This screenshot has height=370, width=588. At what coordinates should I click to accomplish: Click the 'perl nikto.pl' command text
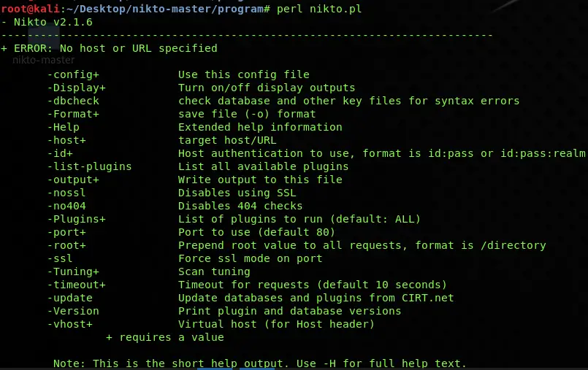(x=319, y=9)
